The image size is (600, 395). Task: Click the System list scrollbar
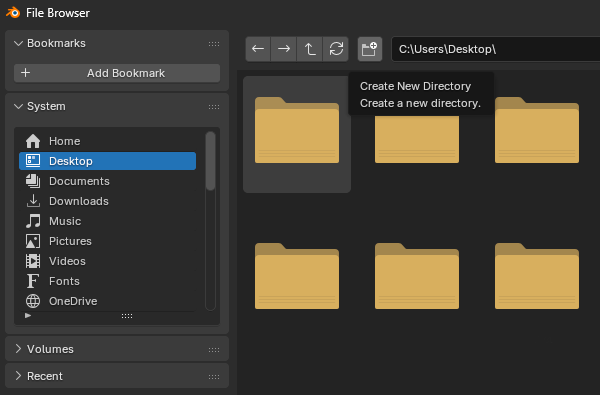pos(210,161)
